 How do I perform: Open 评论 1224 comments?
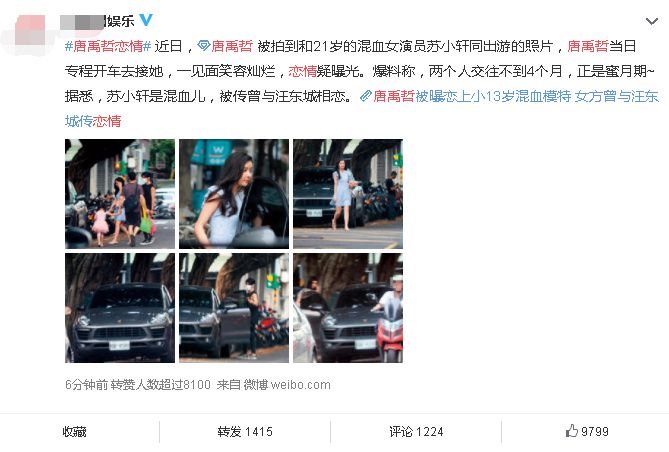click(416, 432)
